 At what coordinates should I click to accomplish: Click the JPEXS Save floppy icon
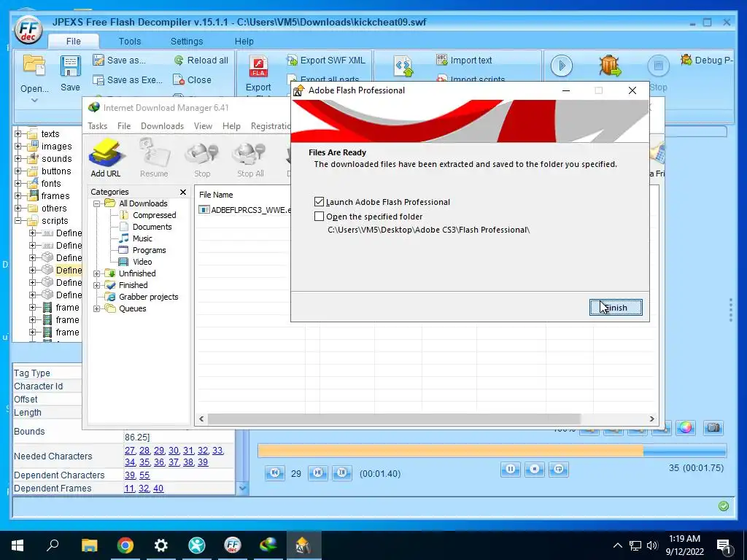click(70, 66)
